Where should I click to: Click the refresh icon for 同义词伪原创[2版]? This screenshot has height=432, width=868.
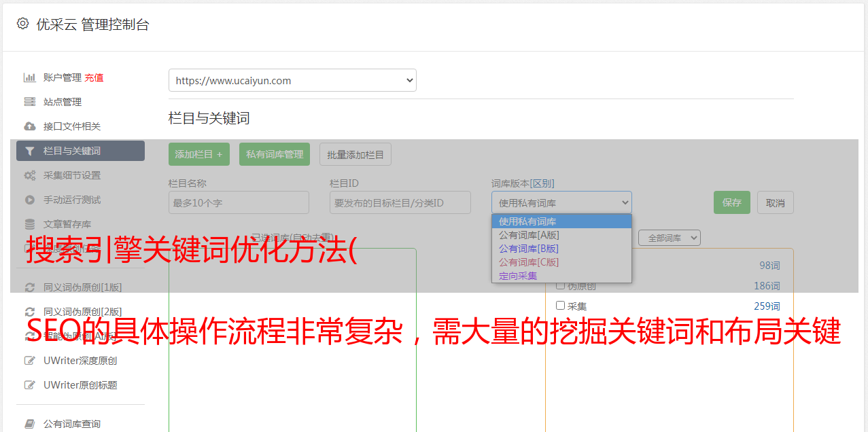(30, 312)
